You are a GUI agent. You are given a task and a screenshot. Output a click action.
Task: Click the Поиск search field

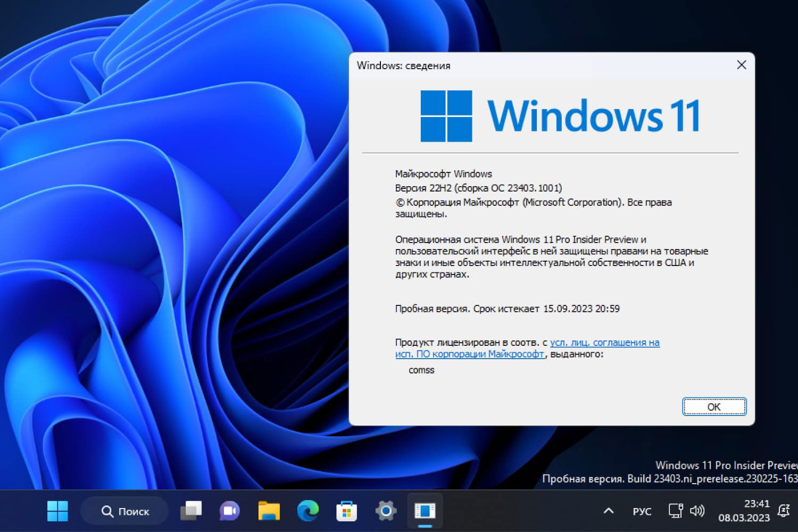(x=124, y=511)
